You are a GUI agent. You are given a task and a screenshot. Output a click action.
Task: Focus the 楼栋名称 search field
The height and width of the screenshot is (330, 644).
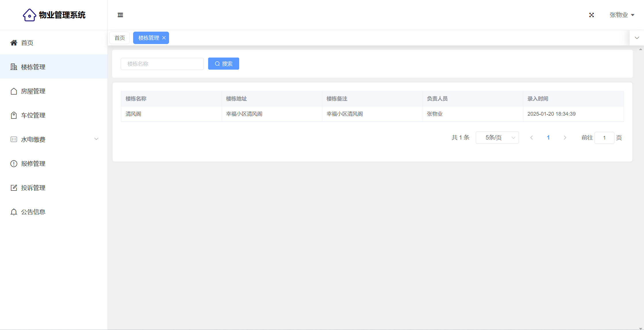click(162, 64)
